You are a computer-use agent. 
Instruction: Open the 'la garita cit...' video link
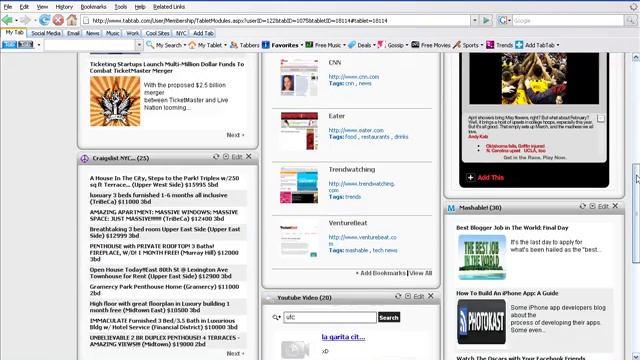[x=343, y=337]
